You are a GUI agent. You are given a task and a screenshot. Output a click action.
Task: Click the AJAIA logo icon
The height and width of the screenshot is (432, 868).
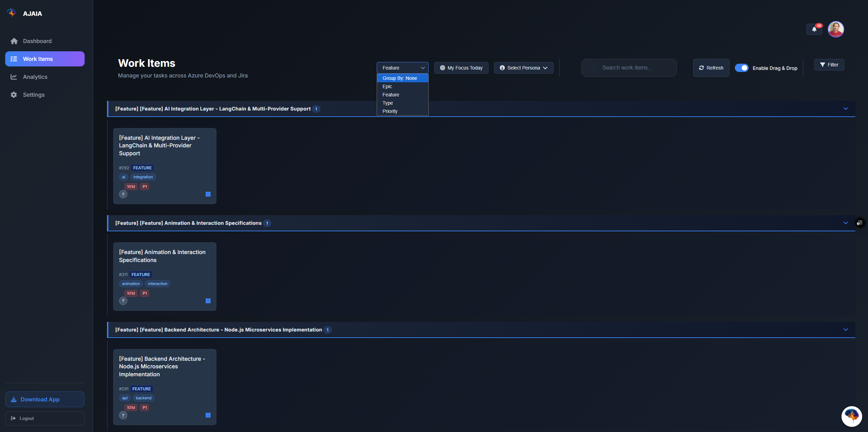(12, 13)
